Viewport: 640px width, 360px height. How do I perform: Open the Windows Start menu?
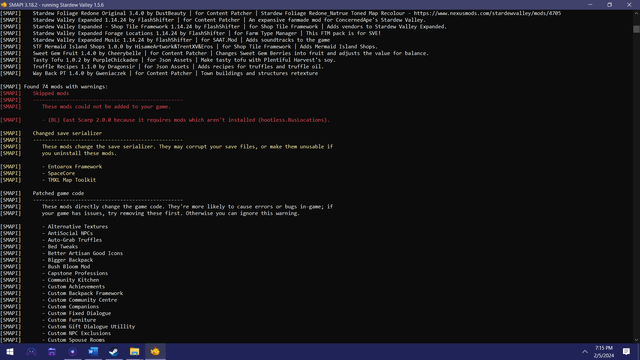point(10,351)
